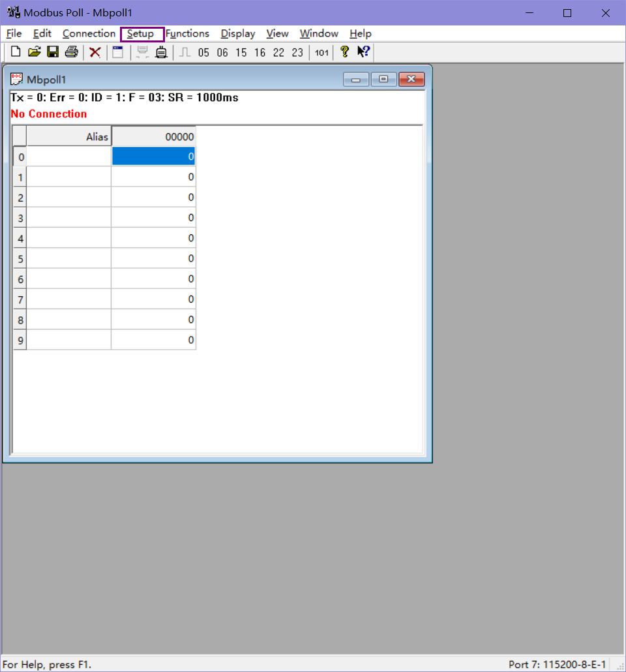This screenshot has height=672, width=626.
Task: Click the grayed Connect icon
Action: (142, 52)
